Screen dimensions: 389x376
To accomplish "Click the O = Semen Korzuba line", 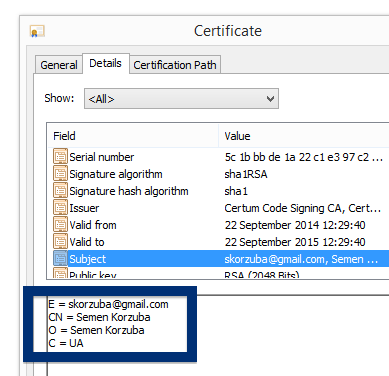I will [x=96, y=330].
